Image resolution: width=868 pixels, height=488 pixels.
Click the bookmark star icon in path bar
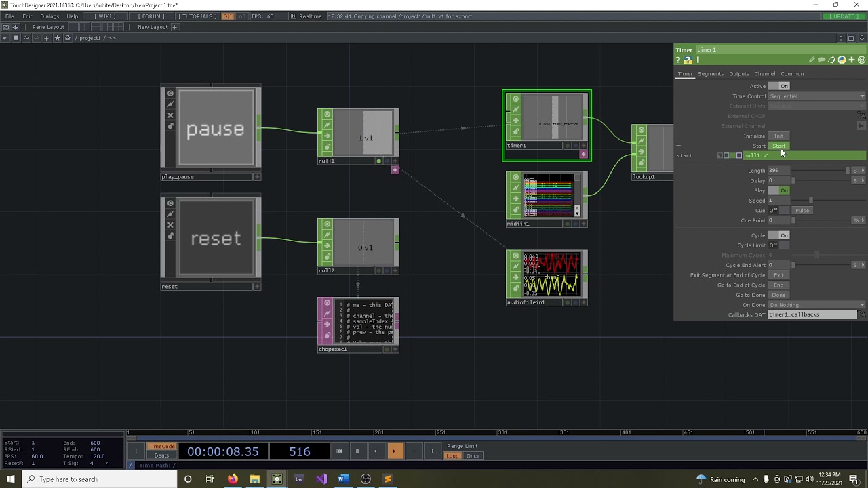coord(57,38)
